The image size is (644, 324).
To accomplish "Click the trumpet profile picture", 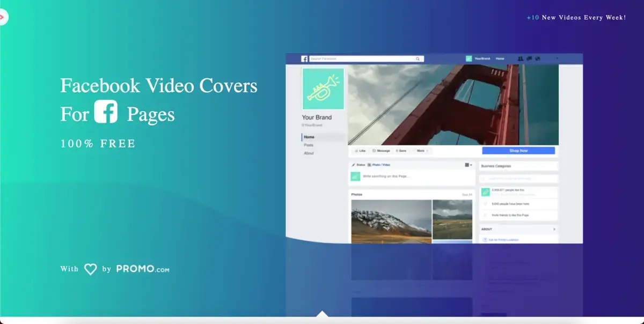I will 324,89.
